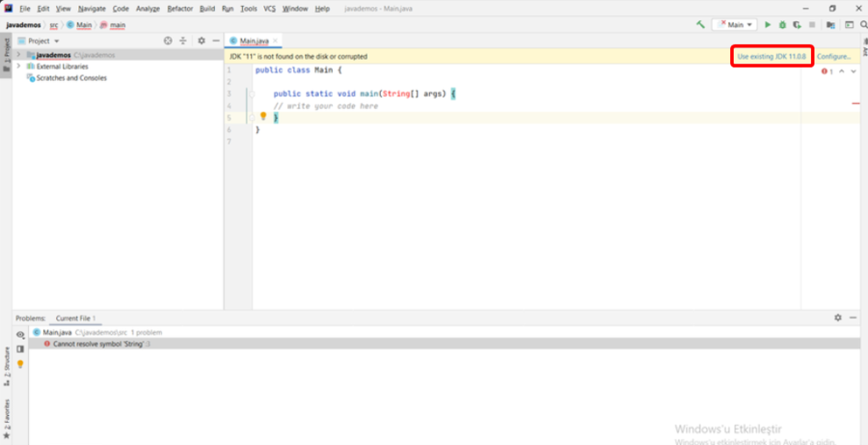
Task: Click the IntelliJ logo in title bar
Action: 9,9
